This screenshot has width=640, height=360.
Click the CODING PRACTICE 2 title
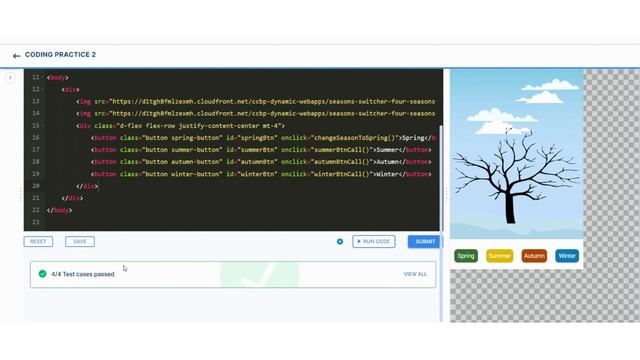[60, 55]
